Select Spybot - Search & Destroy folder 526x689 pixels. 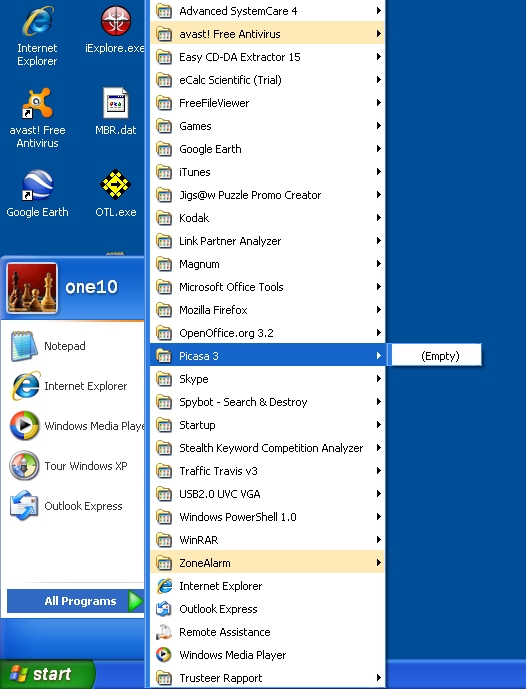click(x=268, y=402)
